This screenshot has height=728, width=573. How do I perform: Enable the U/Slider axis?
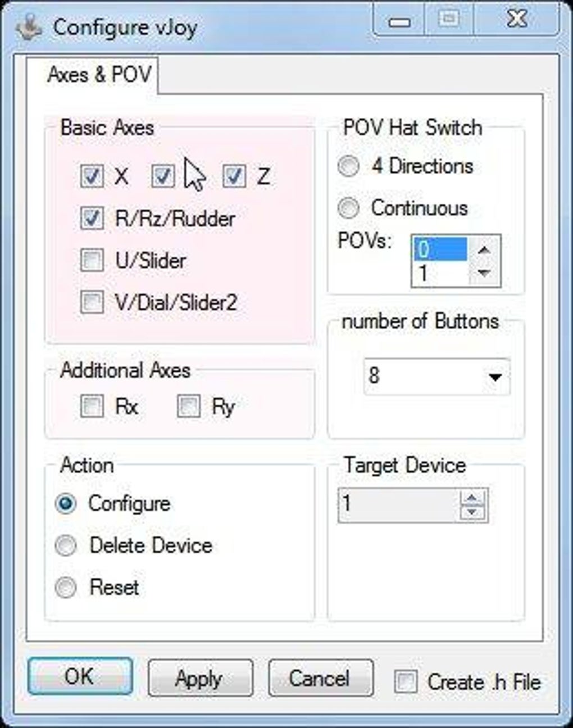[92, 261]
